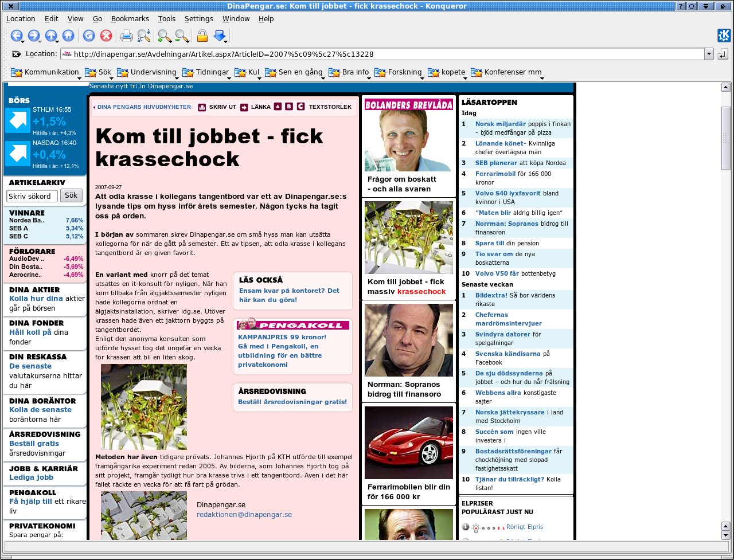Select text size B icon
Screen dimensions: 734x560
(289, 106)
